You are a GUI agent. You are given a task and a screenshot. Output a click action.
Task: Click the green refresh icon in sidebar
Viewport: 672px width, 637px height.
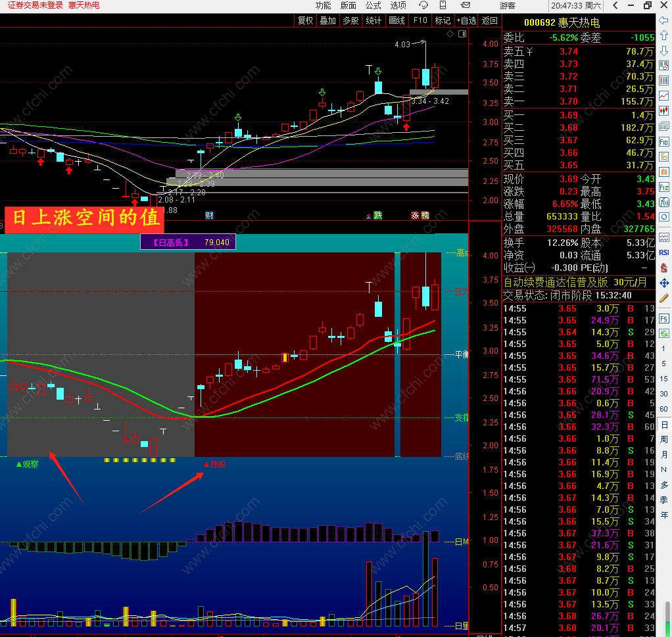click(x=664, y=333)
